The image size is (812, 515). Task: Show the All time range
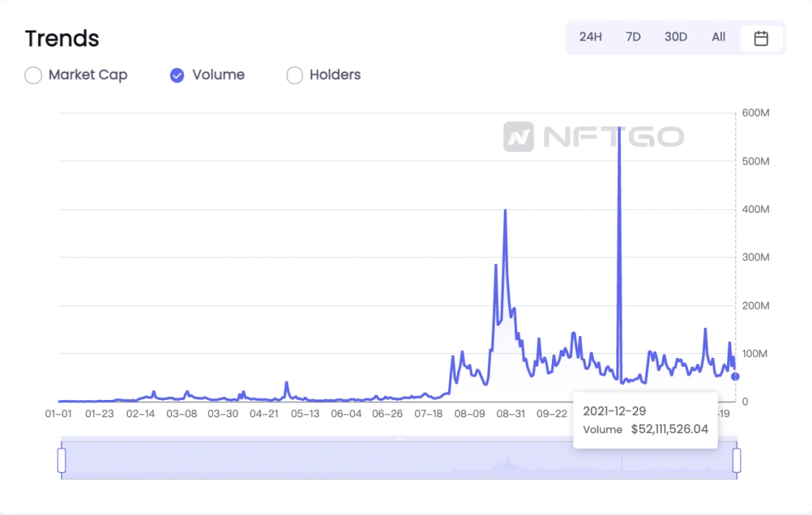click(718, 38)
